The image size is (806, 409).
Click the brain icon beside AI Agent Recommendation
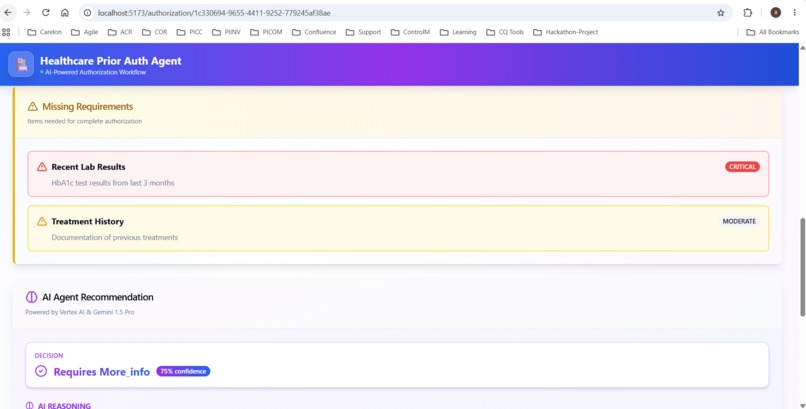(31, 297)
